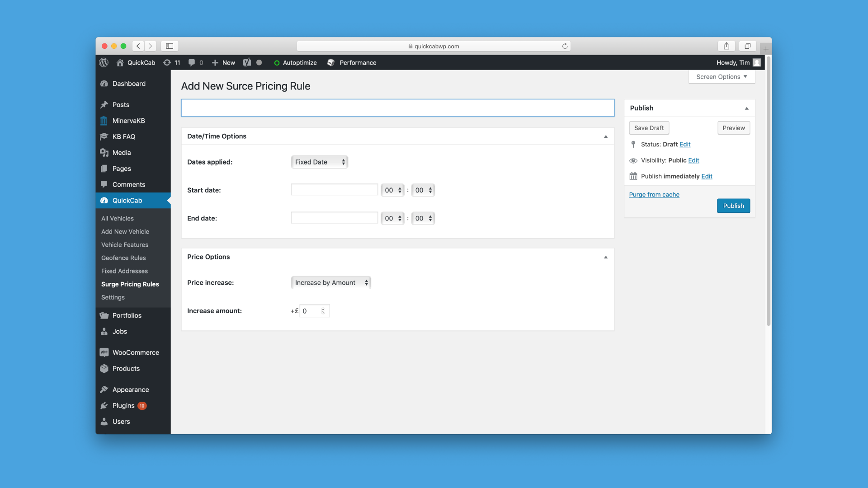Viewport: 868px width, 488px height.
Task: Open the Geofence Rules submenu item
Action: (x=123, y=258)
